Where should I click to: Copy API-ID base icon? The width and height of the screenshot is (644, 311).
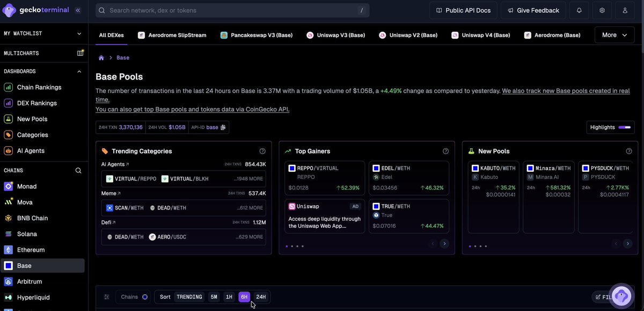[x=224, y=127]
